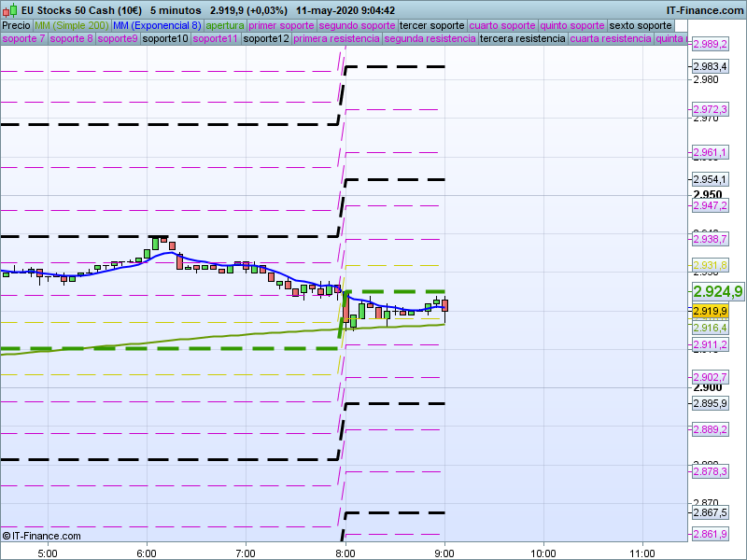Viewport: 747px width, 560px height.
Task: Select the primera resistencia label
Action: pyautogui.click(x=336, y=39)
